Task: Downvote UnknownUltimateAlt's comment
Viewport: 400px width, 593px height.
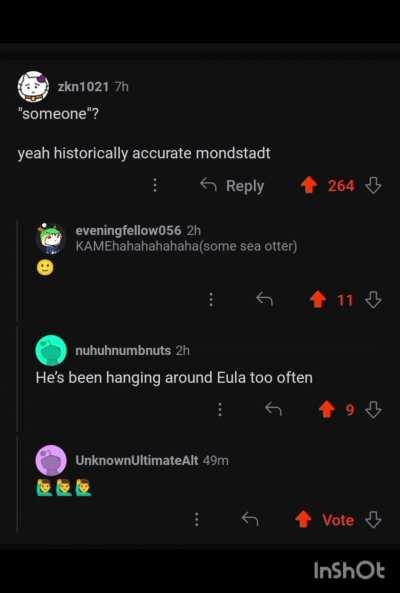Action: click(374, 520)
